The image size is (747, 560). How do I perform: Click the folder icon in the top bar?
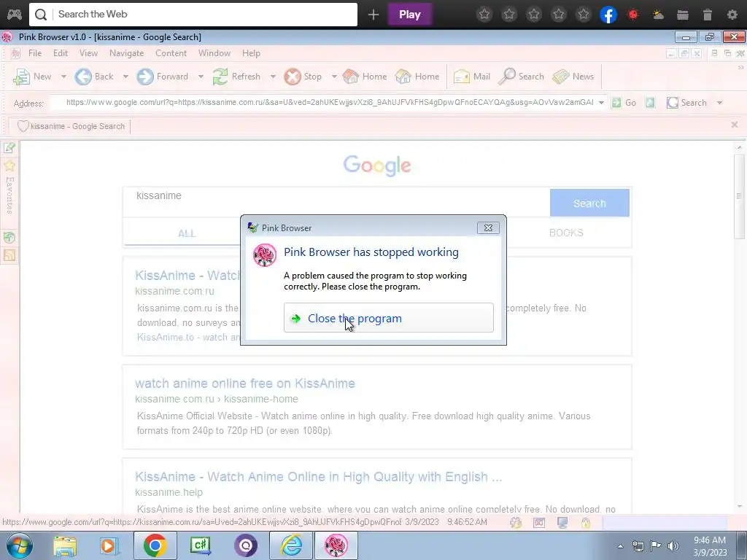[683, 15]
